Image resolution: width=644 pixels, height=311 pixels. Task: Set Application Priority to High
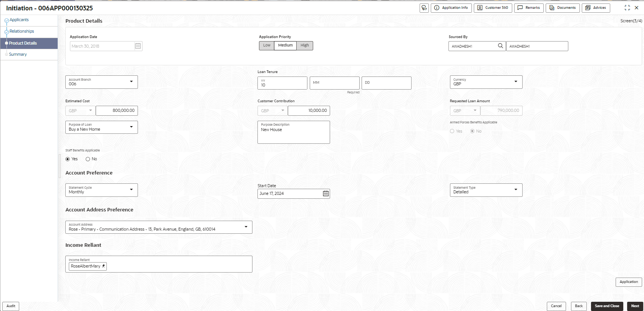(x=305, y=46)
